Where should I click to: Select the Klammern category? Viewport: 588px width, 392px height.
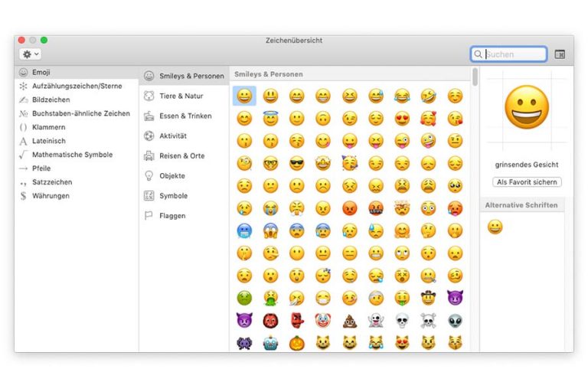tap(77, 127)
